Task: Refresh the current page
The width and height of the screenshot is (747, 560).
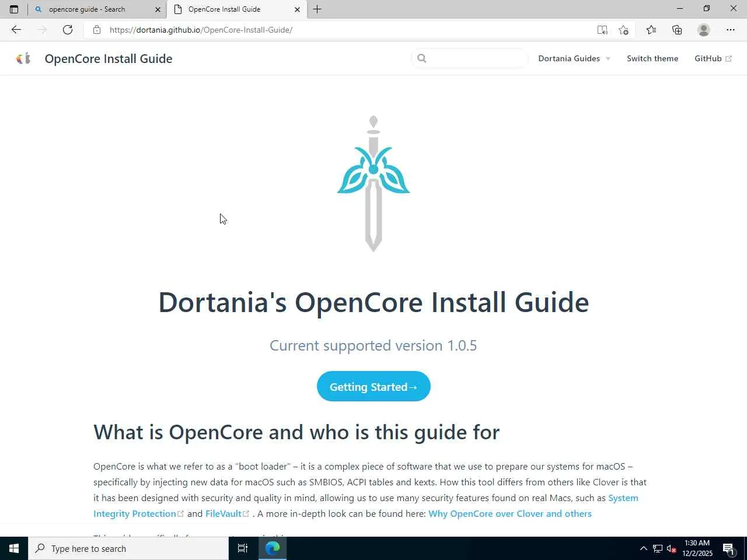Action: tap(68, 30)
